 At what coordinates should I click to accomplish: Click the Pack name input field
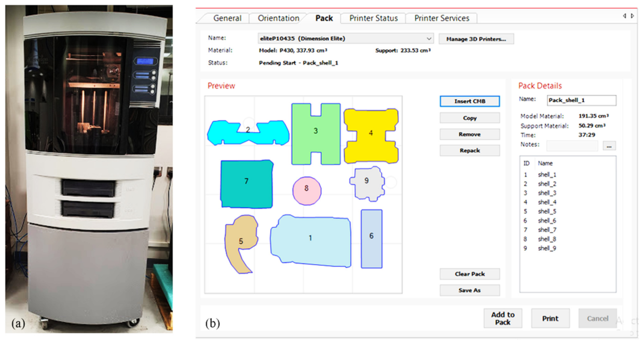pyautogui.click(x=581, y=100)
